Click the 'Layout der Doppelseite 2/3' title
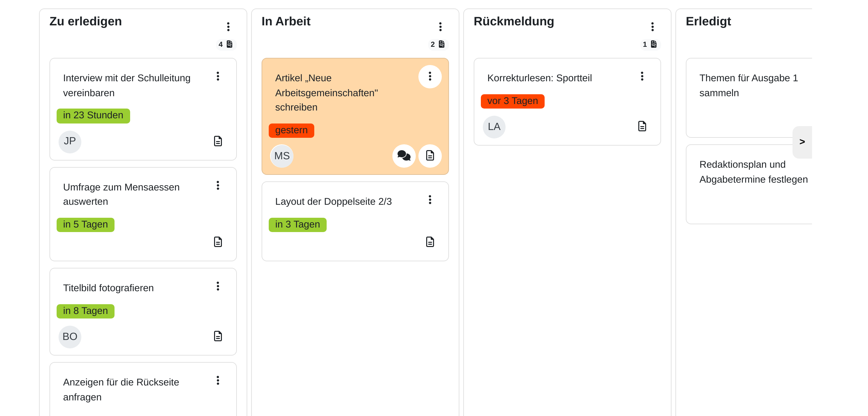The width and height of the screenshot is (868, 416). (x=333, y=201)
